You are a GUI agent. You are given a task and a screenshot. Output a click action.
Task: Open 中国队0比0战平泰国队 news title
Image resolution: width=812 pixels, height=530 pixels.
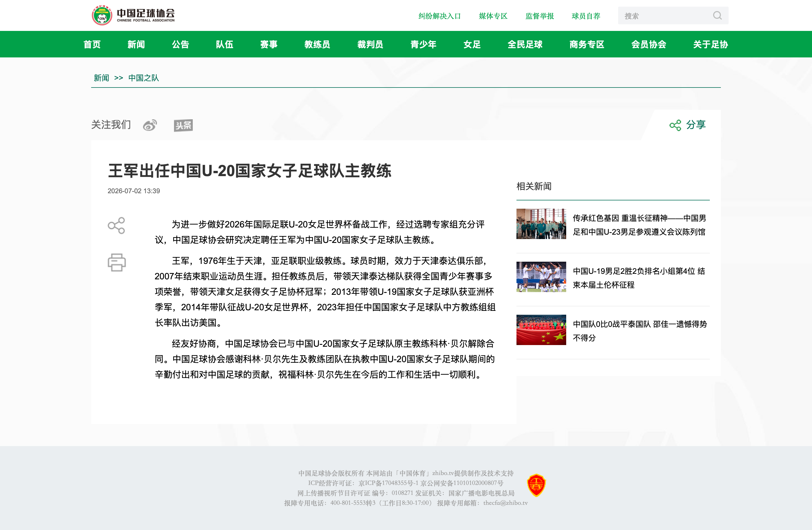tap(640, 331)
